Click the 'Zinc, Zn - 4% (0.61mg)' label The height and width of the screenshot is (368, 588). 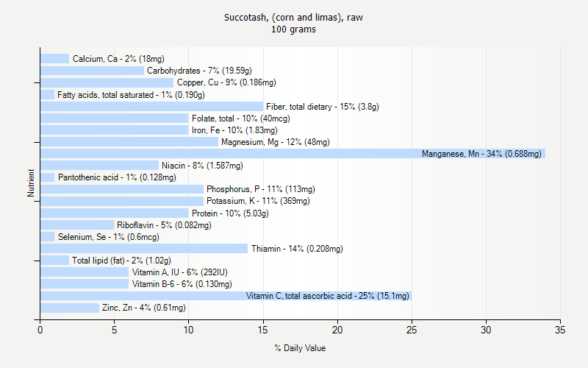(x=143, y=308)
